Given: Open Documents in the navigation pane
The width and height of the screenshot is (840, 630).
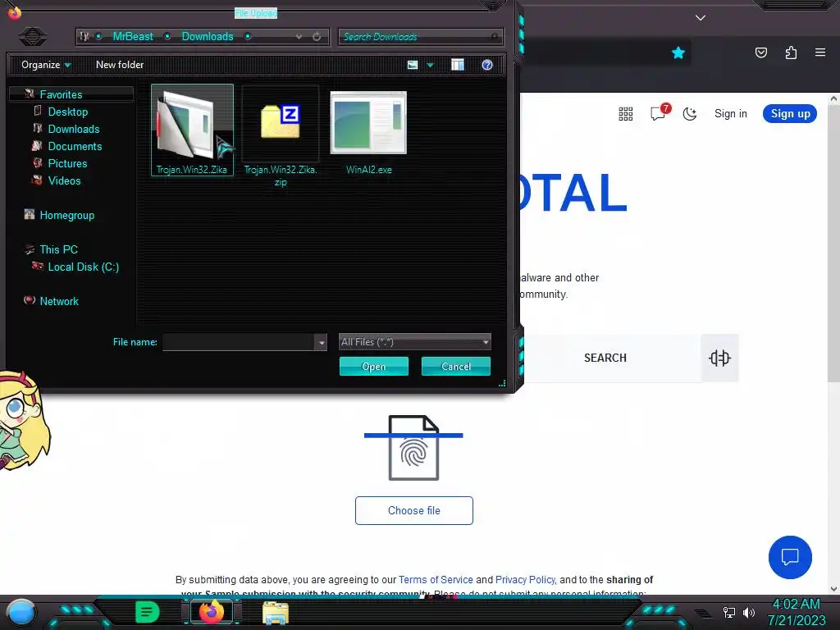Looking at the screenshot, I should tap(75, 146).
